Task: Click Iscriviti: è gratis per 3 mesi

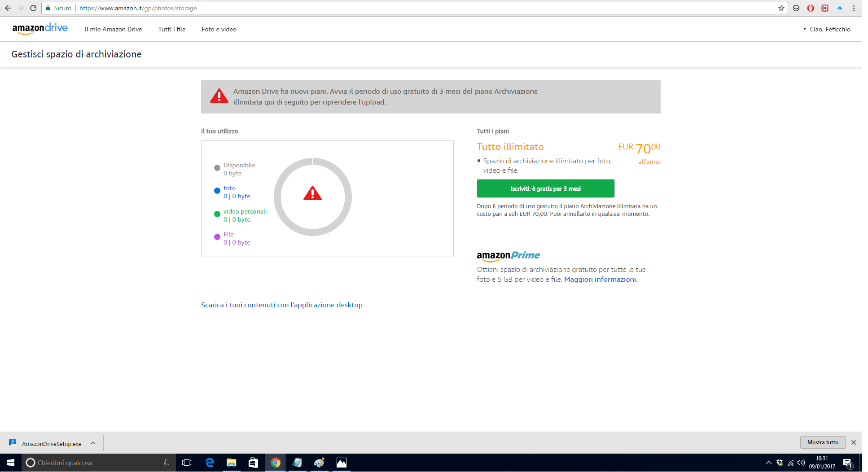Action: point(545,188)
